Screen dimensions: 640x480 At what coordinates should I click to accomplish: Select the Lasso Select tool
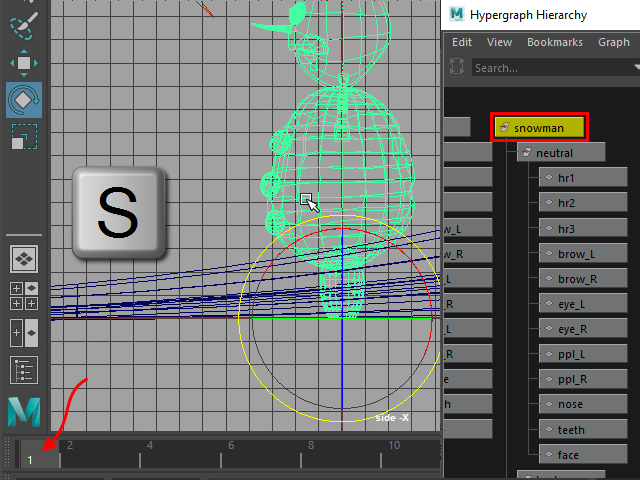point(23,26)
